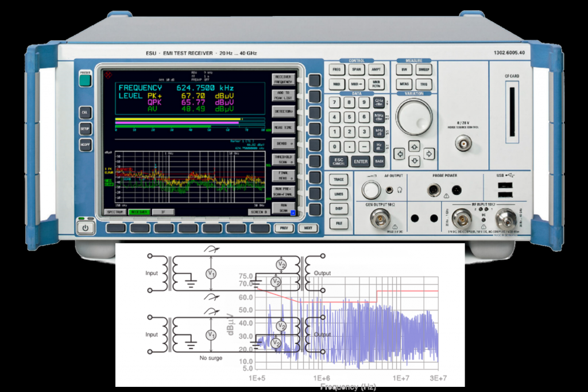Open the BW bandwidth key
This screenshot has width=588, height=392.
pyautogui.click(x=404, y=69)
